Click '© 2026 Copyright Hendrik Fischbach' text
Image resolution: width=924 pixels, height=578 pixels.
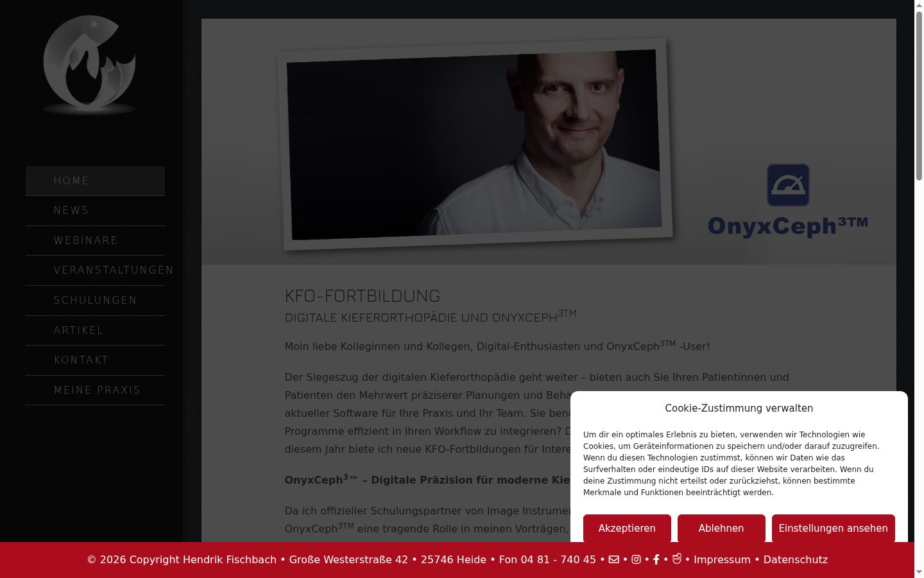point(182,559)
